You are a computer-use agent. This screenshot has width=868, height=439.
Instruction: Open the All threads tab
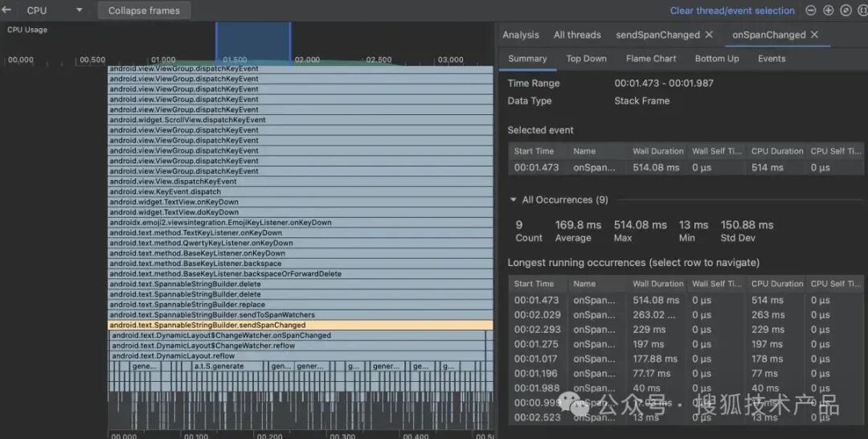577,35
